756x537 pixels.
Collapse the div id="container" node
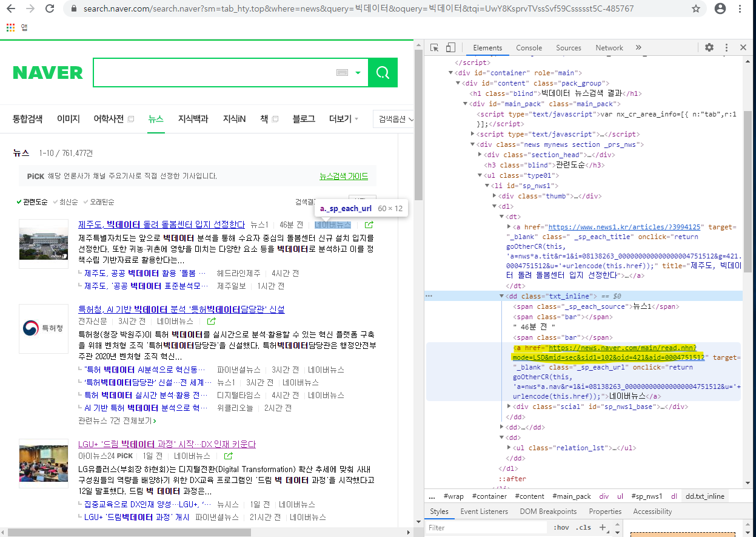(450, 73)
